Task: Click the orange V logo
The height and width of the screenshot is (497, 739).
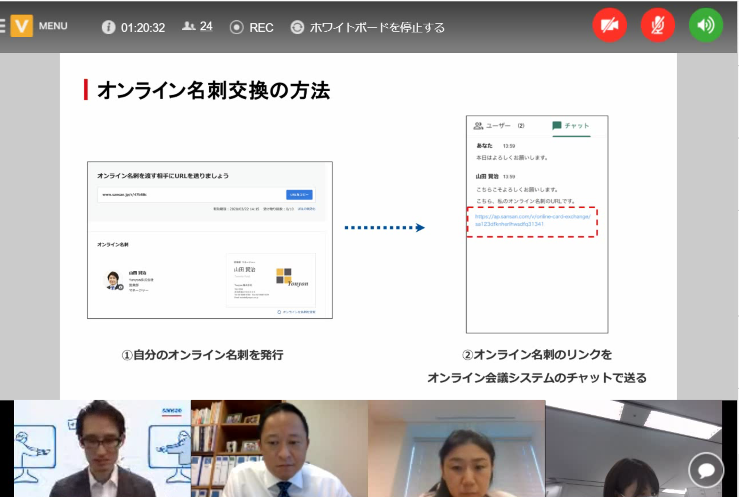Action: pos(21,27)
